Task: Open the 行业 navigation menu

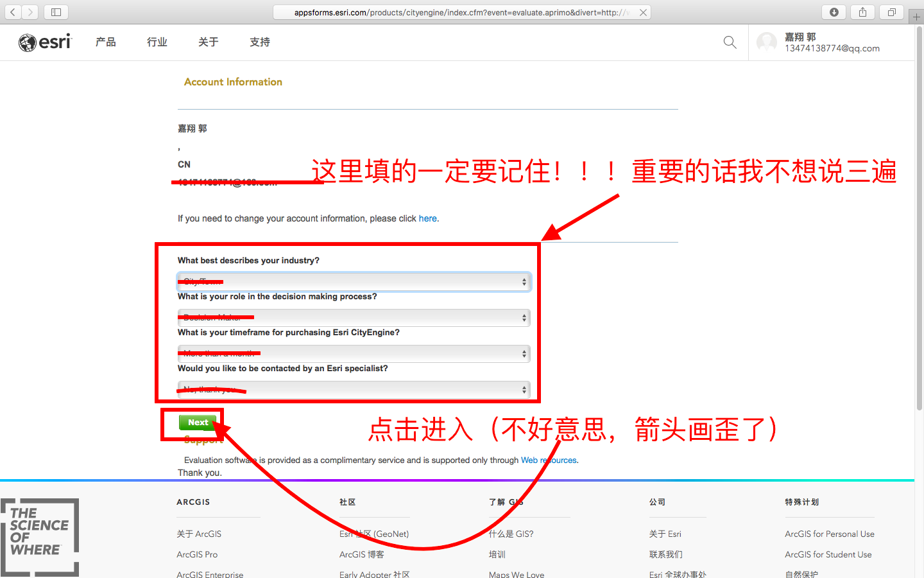Action: (157, 42)
